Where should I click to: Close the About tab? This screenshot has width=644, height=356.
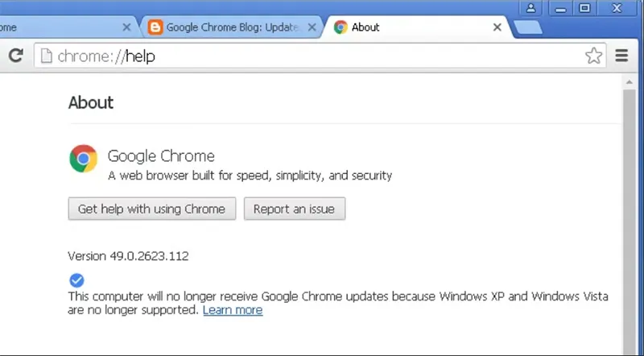click(x=497, y=27)
